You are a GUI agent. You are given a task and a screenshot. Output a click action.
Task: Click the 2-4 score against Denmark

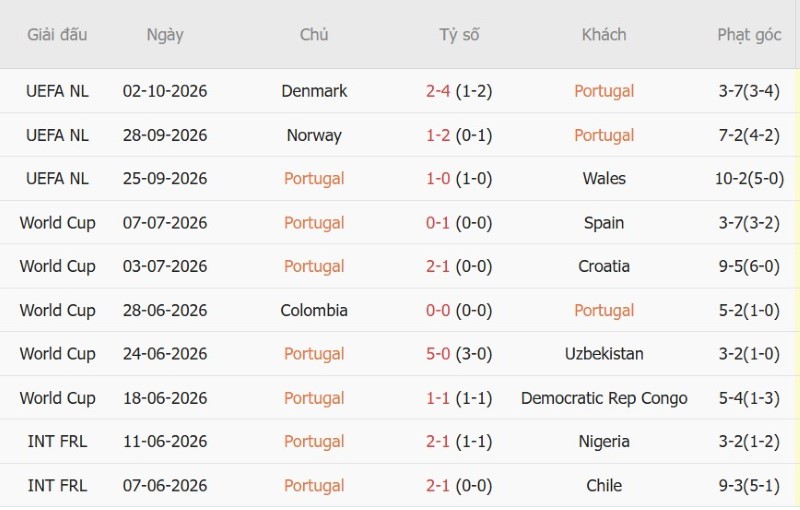tap(438, 91)
